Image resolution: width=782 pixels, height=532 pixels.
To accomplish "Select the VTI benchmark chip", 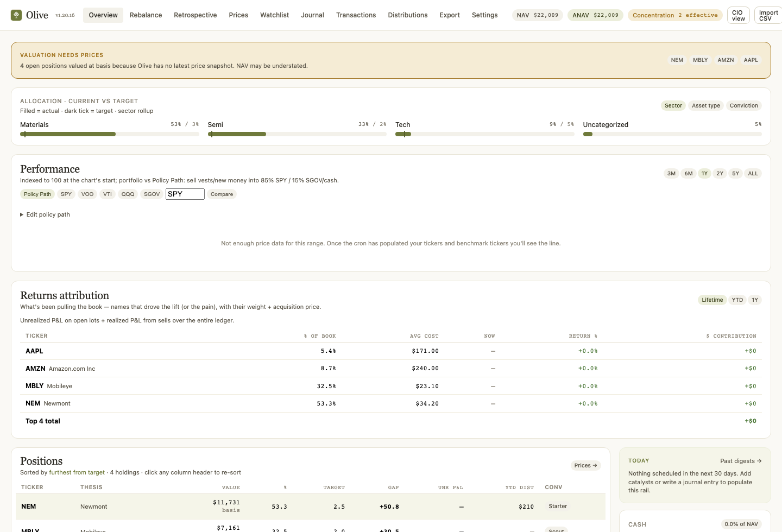I will [108, 194].
